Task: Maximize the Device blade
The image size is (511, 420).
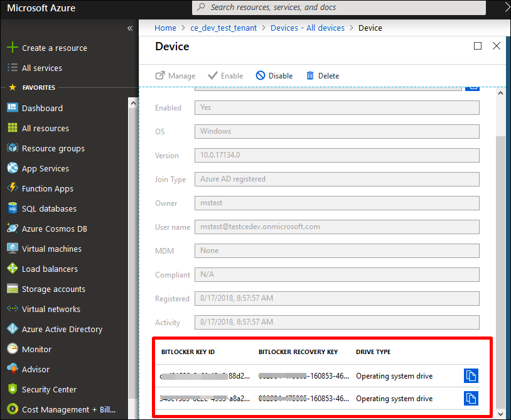Action: [478, 46]
